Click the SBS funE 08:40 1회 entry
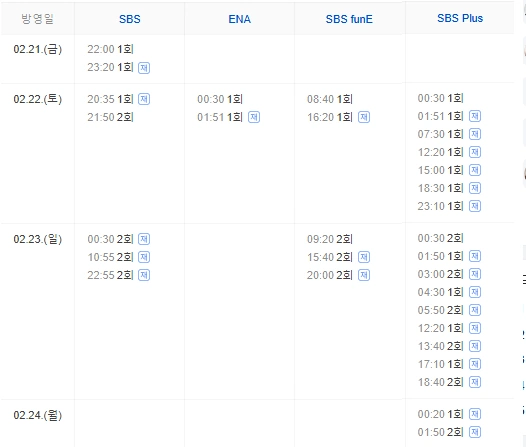The height and width of the screenshot is (447, 526). [x=330, y=99]
